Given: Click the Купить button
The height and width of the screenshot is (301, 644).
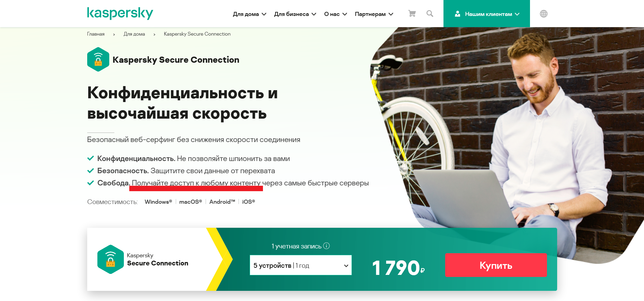Looking at the screenshot, I should (x=496, y=265).
